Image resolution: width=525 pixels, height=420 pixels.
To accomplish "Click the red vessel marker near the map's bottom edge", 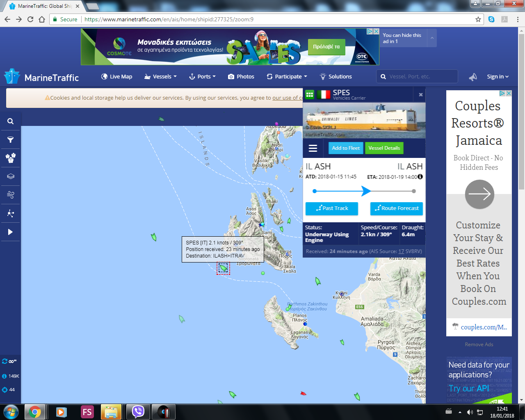I will point(303,394).
